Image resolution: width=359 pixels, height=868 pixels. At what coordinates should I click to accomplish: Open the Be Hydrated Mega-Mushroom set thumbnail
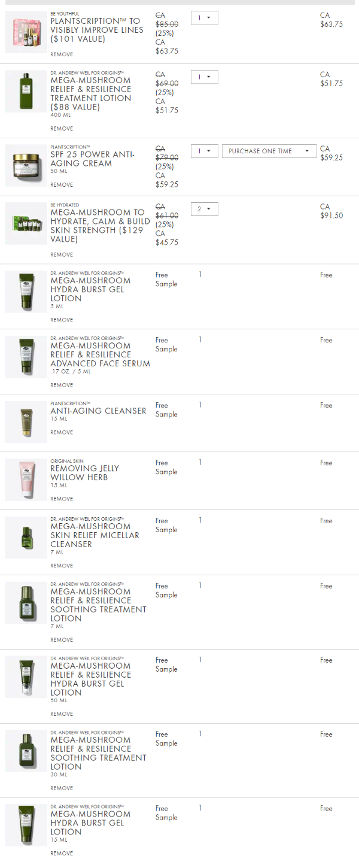26,223
